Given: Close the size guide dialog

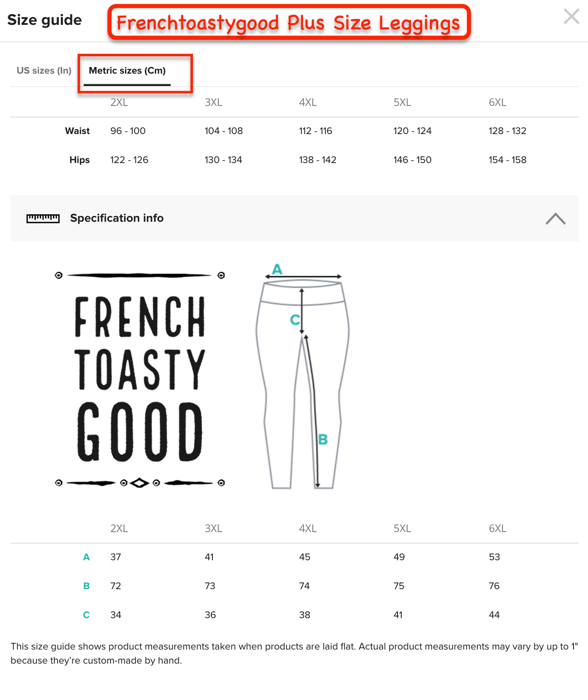Looking at the screenshot, I should point(571,17).
